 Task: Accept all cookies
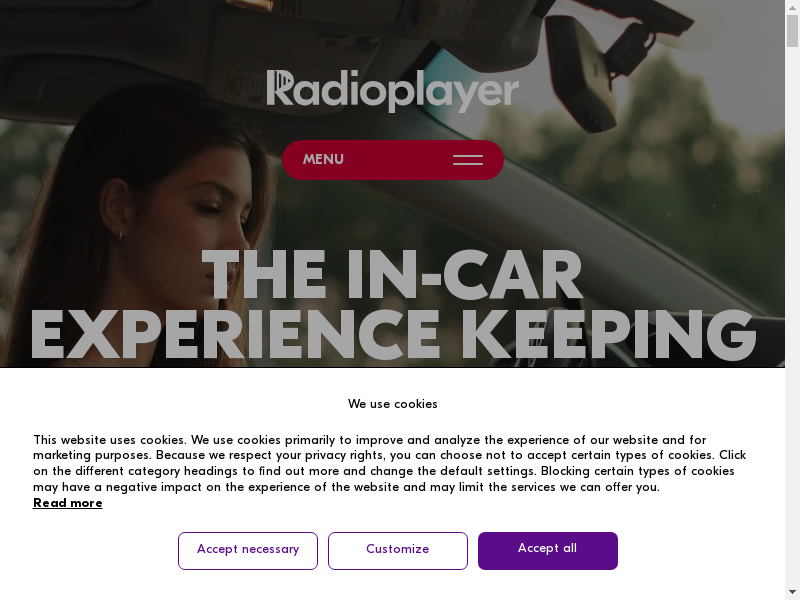coord(547,551)
